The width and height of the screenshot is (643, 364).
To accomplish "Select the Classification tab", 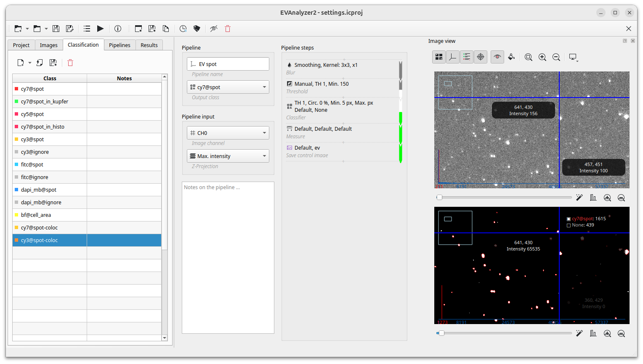I will pos(83,45).
